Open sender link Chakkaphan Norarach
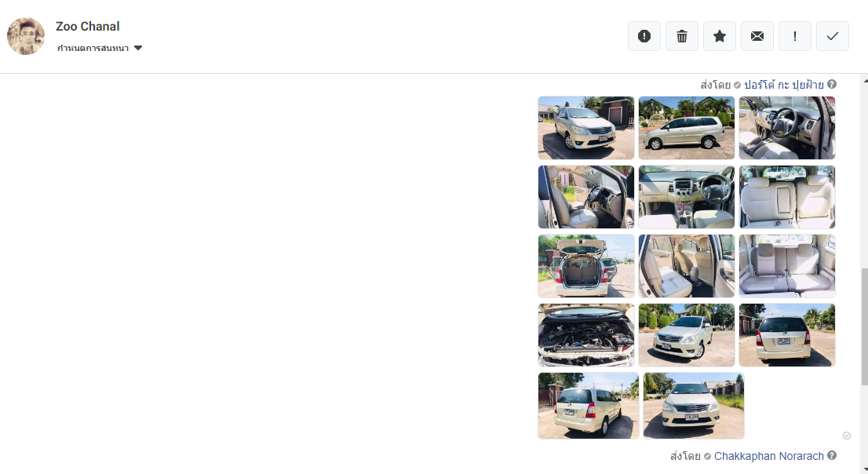 coord(768,456)
